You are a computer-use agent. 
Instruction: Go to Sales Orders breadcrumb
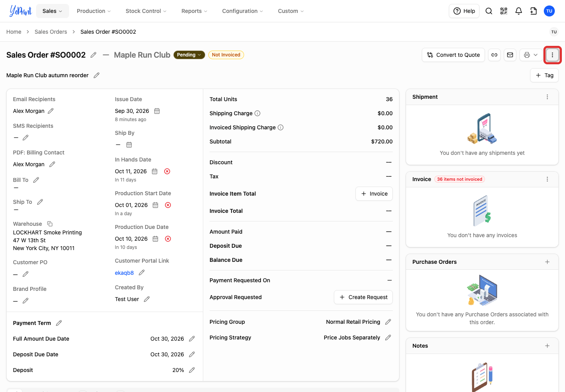pos(51,32)
